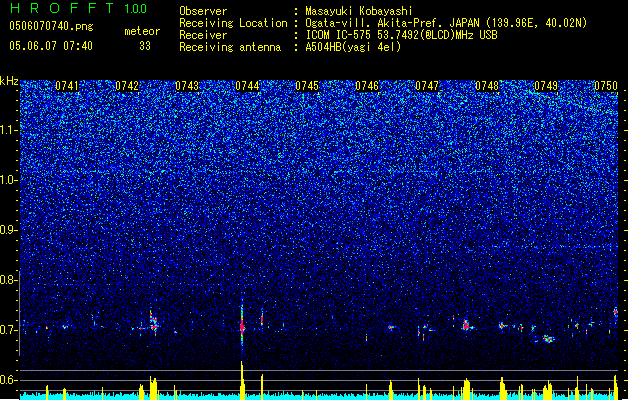The height and width of the screenshot is (400, 629).
Task: Click the 1.0 frequency axis label
Action: tap(9, 180)
